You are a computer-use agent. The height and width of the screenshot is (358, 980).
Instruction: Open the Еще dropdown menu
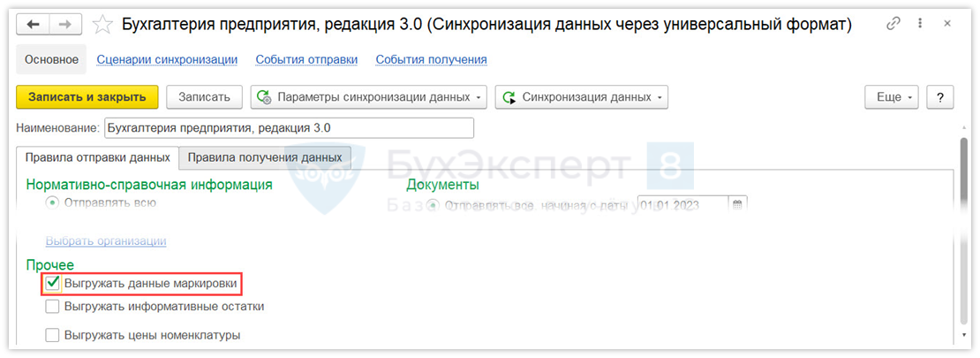[x=892, y=97]
